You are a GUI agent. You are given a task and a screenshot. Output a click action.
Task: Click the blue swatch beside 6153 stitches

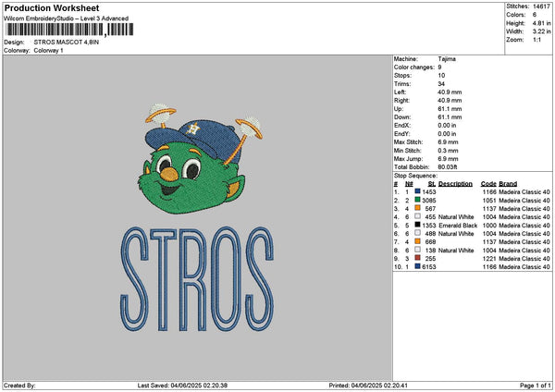pyautogui.click(x=418, y=266)
